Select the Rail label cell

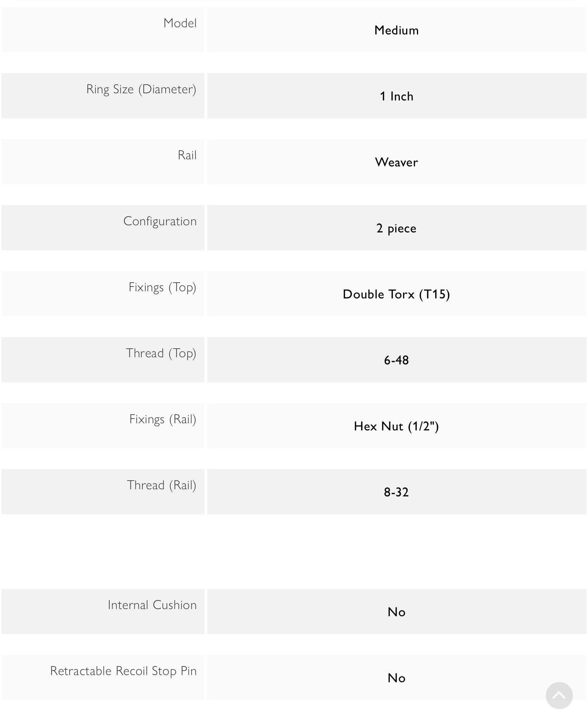[x=103, y=162]
